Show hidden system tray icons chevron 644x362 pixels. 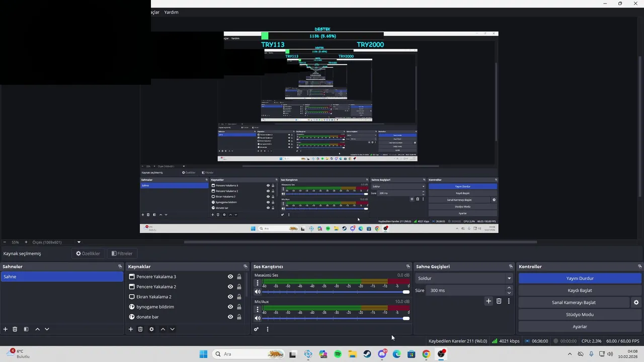click(570, 354)
